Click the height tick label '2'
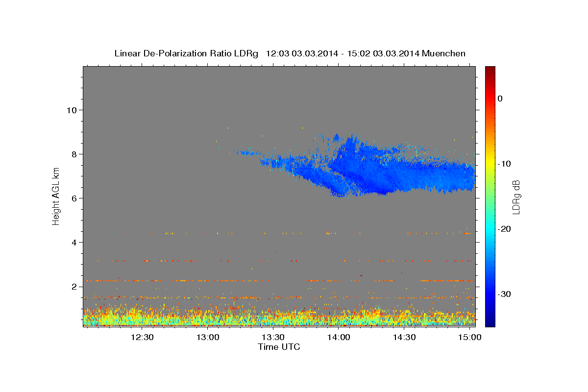 point(73,286)
